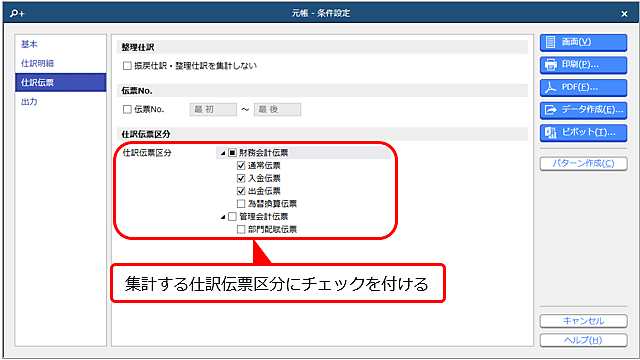Click the search-plus icon in title bar

point(18,13)
